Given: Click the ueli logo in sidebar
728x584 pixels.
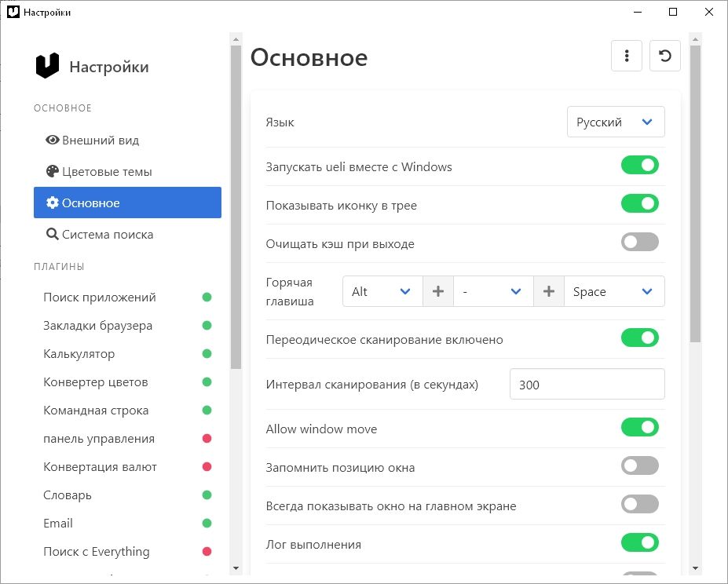Looking at the screenshot, I should (48, 67).
